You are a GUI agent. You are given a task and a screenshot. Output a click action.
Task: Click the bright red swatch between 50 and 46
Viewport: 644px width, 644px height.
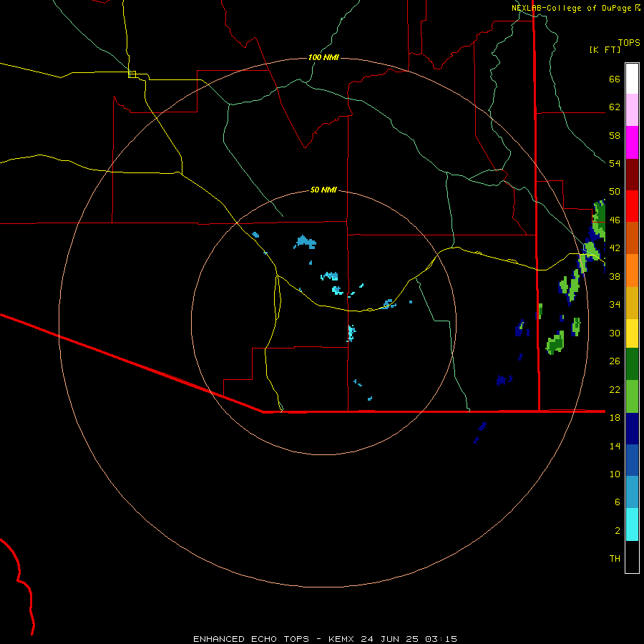point(632,206)
